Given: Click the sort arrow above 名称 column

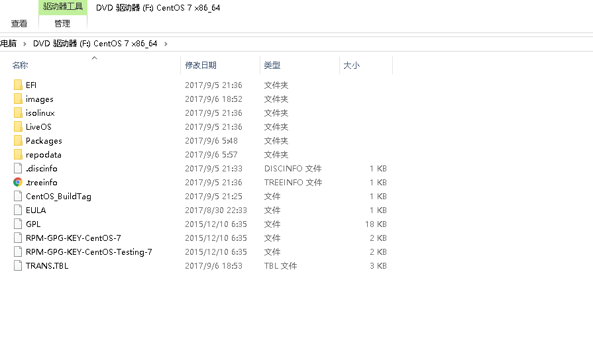Looking at the screenshot, I should tap(95, 58).
